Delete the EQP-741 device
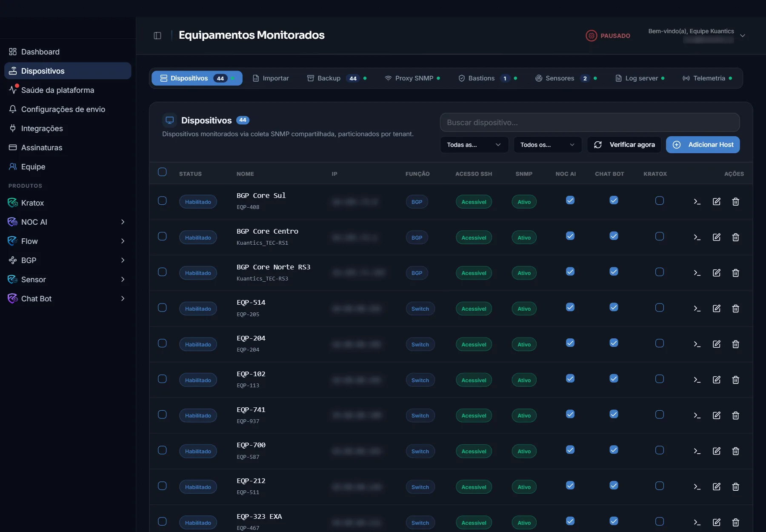The width and height of the screenshot is (766, 532). pos(735,415)
